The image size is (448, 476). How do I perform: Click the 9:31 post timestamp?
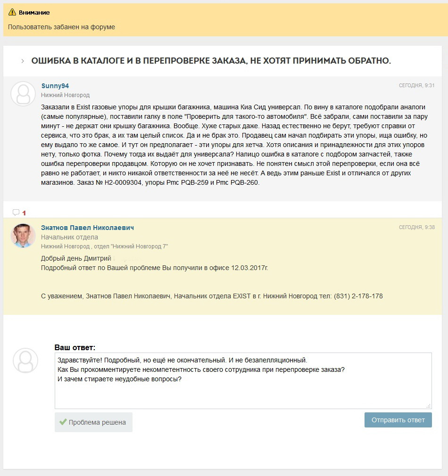(x=417, y=85)
